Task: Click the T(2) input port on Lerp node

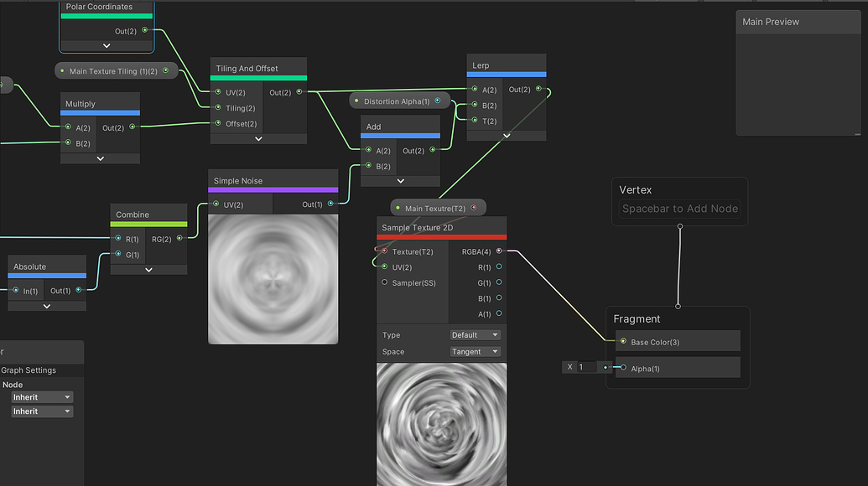Action: 474,121
